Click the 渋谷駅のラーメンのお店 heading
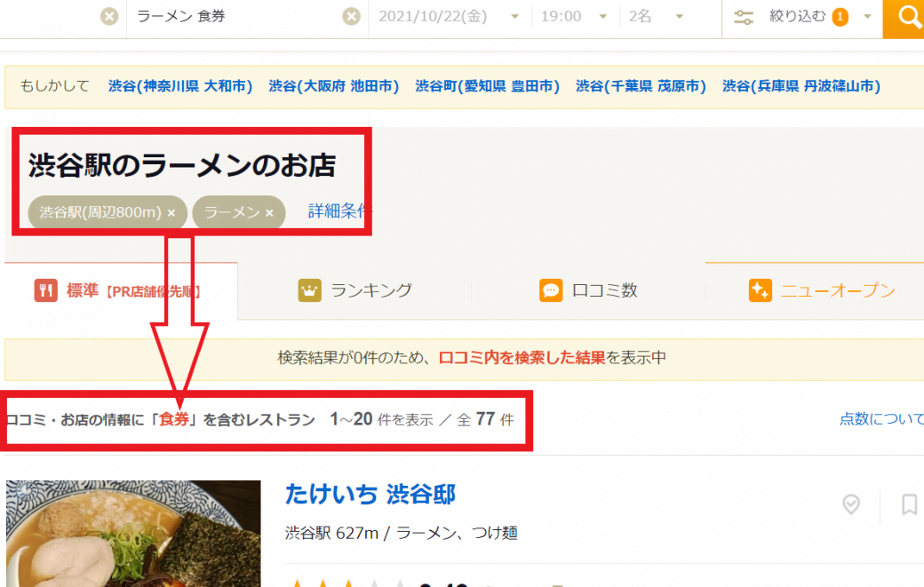Screen dimensions: 924x587 point(182,165)
